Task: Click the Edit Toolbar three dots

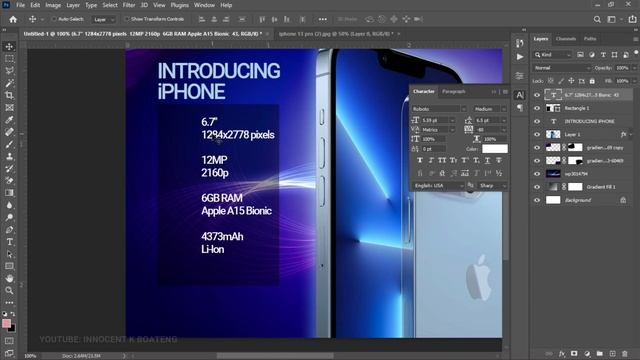Action: 9,303
